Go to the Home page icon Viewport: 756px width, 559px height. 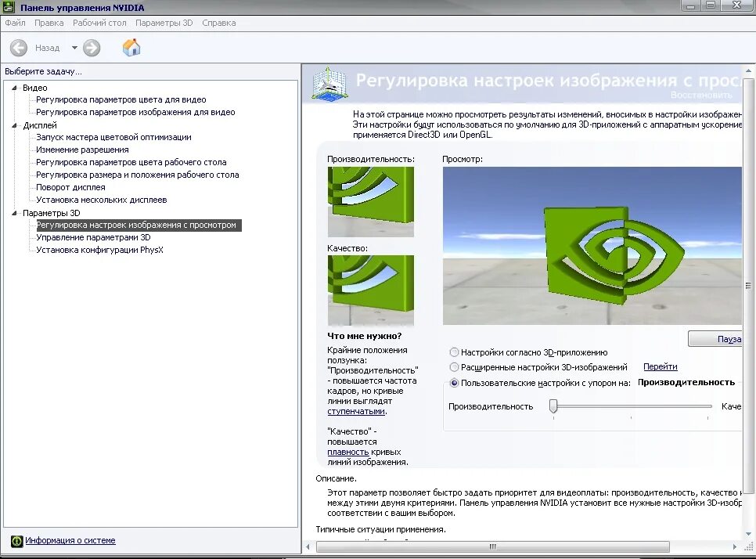point(131,47)
